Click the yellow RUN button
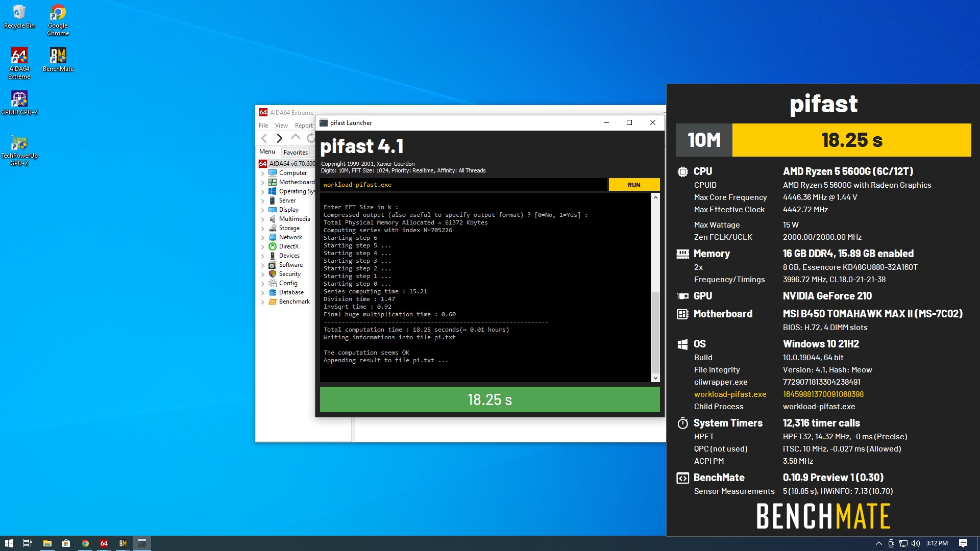The width and height of the screenshot is (980, 551). tap(634, 185)
